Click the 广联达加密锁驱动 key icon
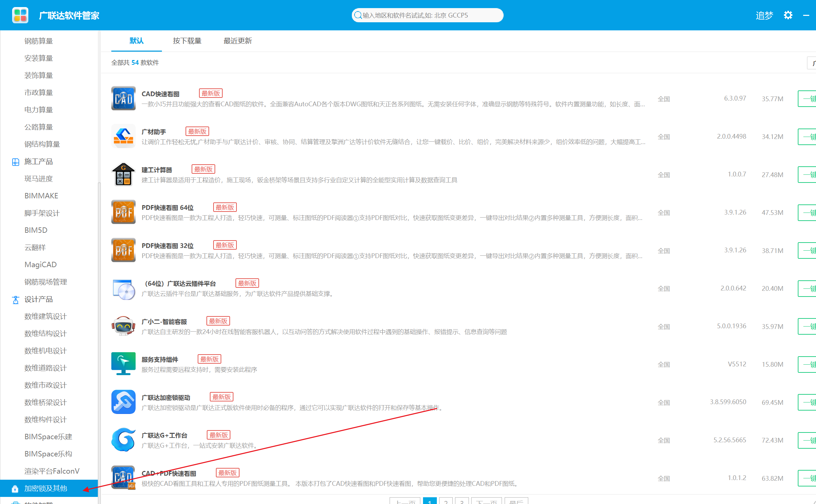816x504 pixels. click(123, 402)
